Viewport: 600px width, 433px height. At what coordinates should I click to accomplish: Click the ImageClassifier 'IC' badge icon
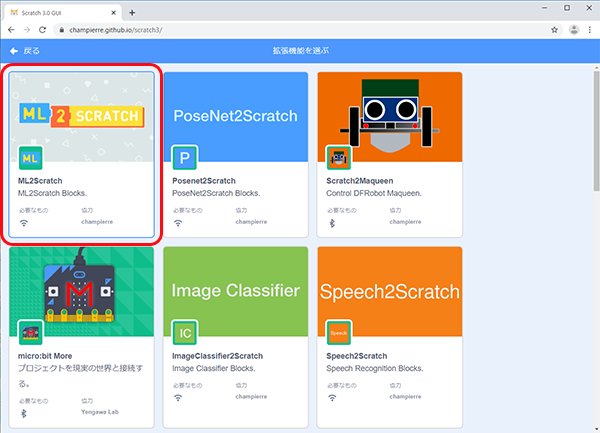(x=185, y=333)
